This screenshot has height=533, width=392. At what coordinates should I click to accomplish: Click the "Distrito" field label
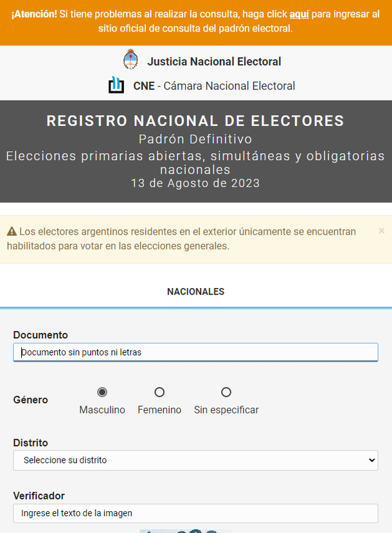(31, 443)
